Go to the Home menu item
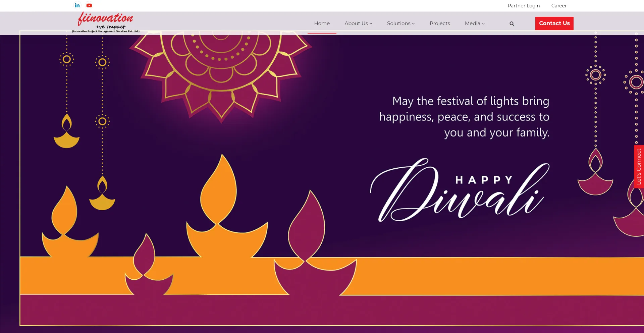 (322, 23)
